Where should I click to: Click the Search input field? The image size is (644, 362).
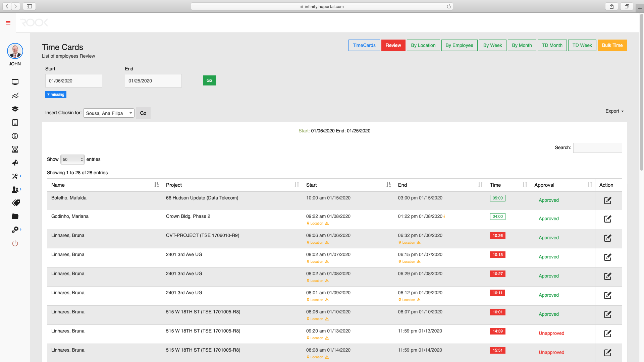click(597, 147)
